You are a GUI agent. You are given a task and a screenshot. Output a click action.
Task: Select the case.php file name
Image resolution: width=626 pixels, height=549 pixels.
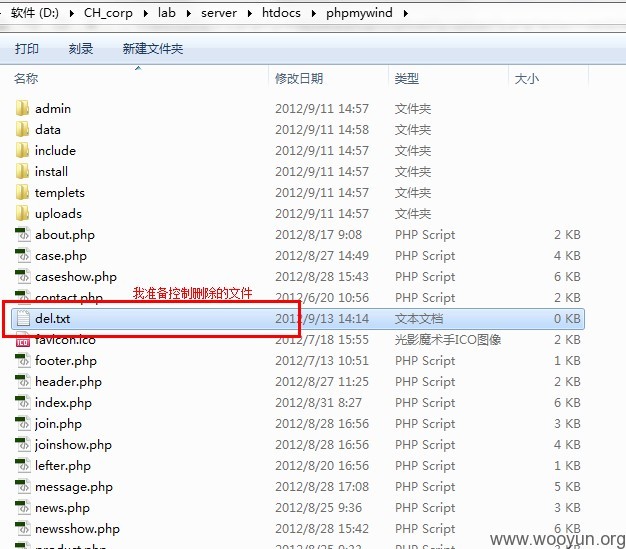click(x=61, y=256)
